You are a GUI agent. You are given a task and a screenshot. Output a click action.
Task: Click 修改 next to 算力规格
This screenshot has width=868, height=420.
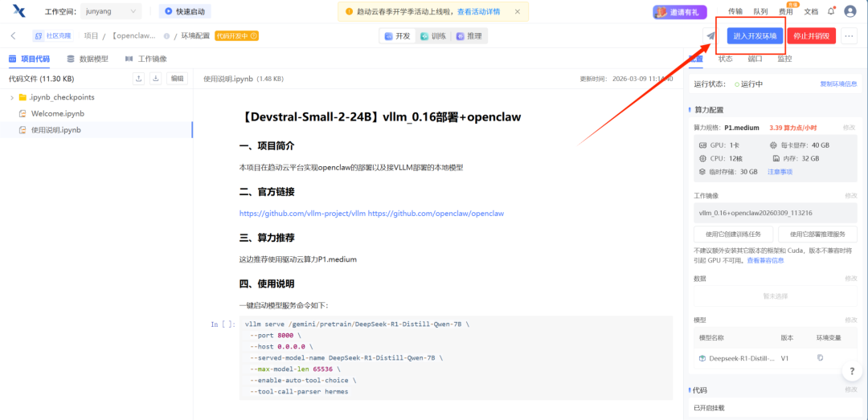pyautogui.click(x=850, y=128)
